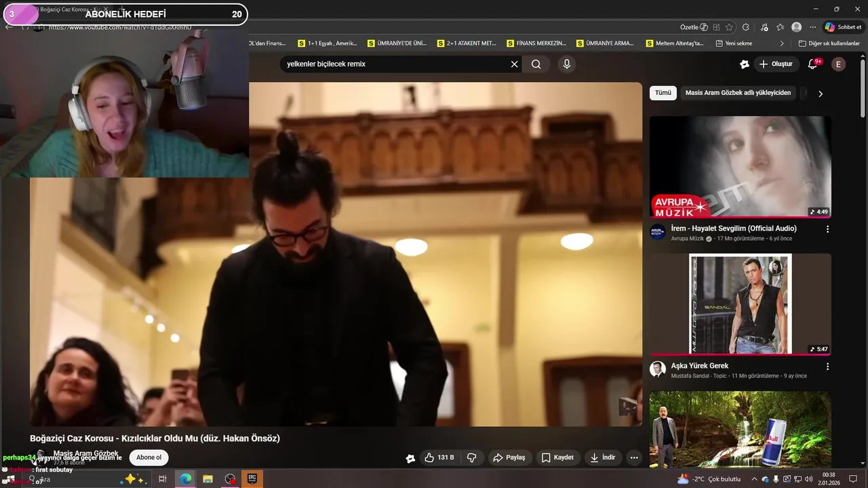Open the YouTube Oluştur create button
This screenshot has width=868, height=488.
(775, 64)
